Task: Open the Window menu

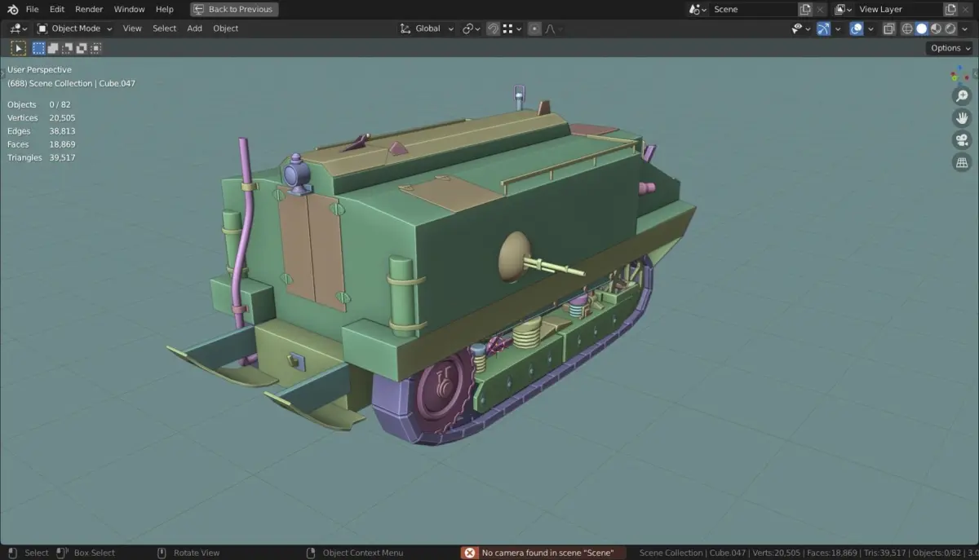Action: click(x=129, y=9)
